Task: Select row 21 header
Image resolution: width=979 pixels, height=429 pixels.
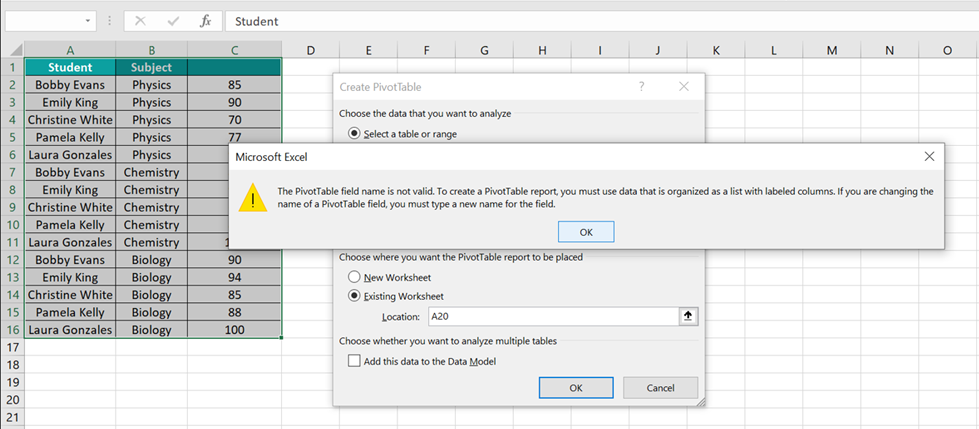Action: point(12,417)
